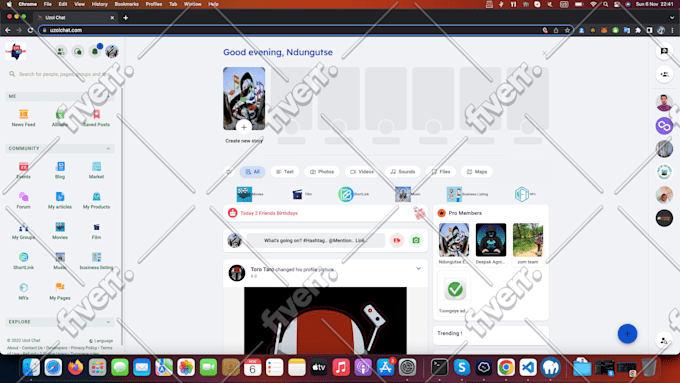This screenshot has height=383, width=680.
Task: Open Toro Tano's profile name link
Action: pos(262,269)
